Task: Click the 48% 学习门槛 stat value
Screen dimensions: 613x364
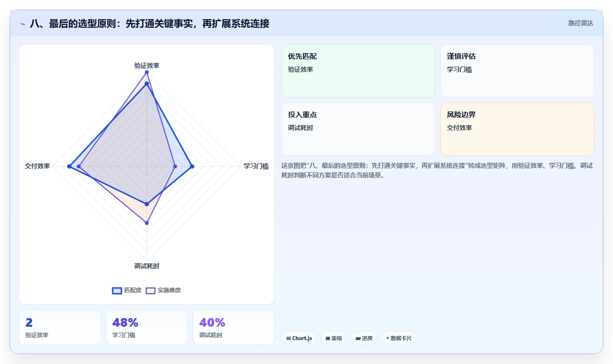Action: (x=125, y=323)
